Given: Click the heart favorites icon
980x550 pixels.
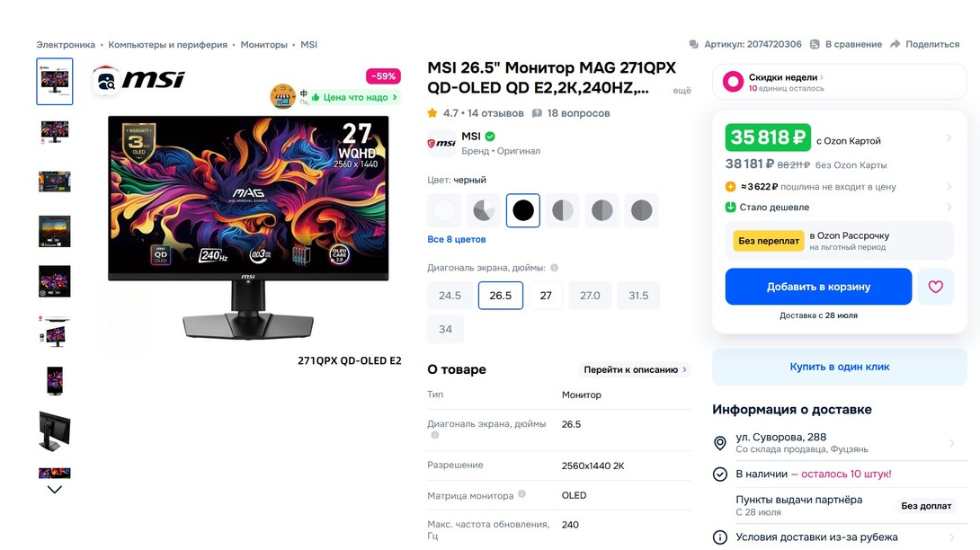Looking at the screenshot, I should 935,287.
